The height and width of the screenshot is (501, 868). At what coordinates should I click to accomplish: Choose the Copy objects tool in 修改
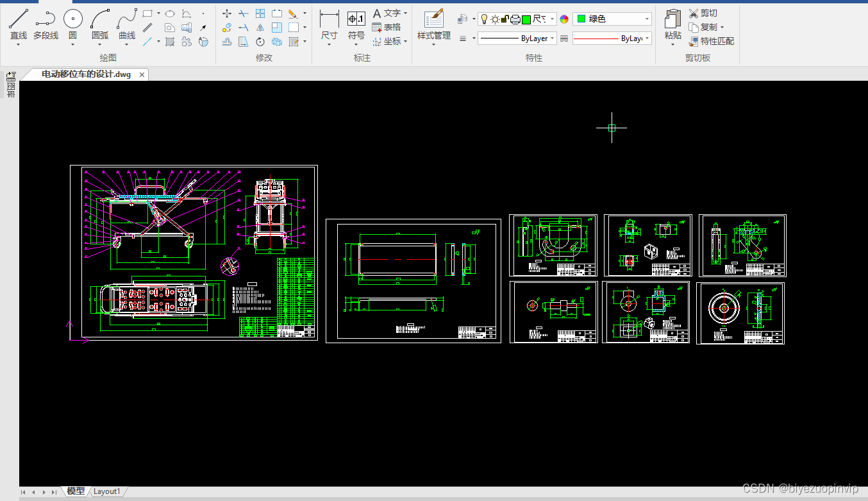227,28
